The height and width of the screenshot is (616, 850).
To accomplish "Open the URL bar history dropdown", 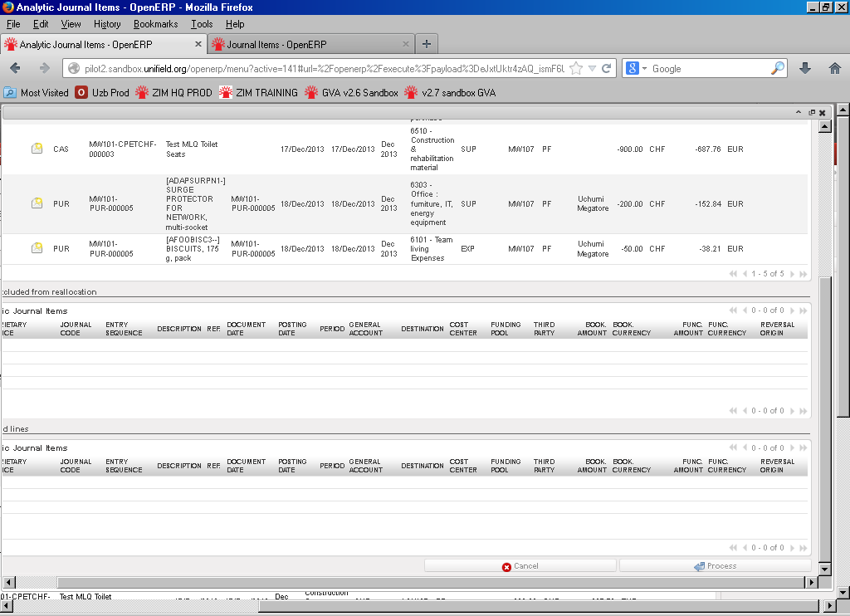I will pos(593,69).
